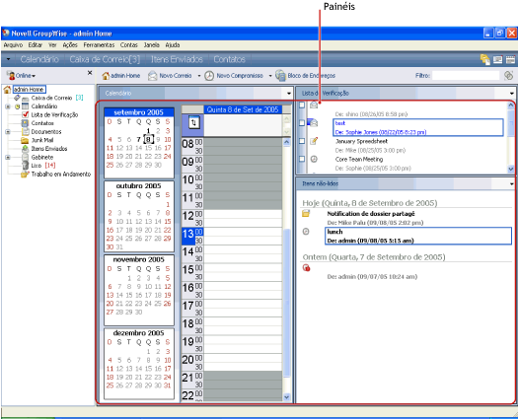Click the panel layout icon in navigation bar
The height and width of the screenshot is (420, 518).
[x=497, y=59]
